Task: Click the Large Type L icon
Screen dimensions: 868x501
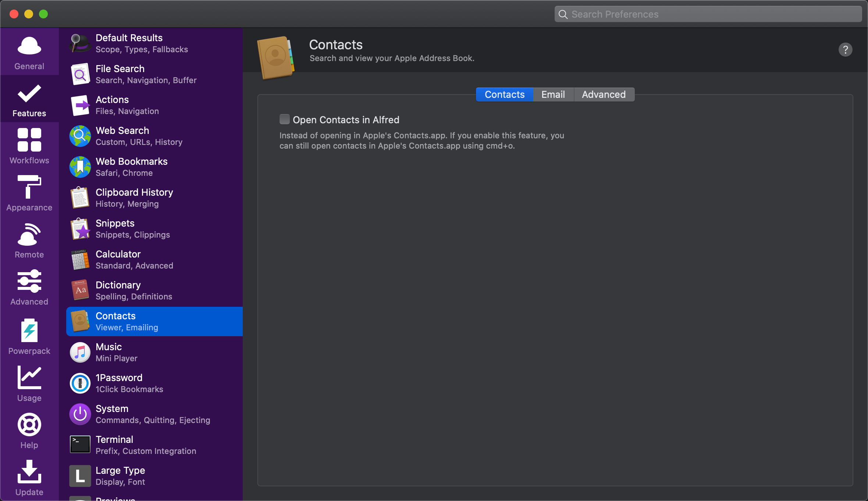Action: tap(80, 476)
